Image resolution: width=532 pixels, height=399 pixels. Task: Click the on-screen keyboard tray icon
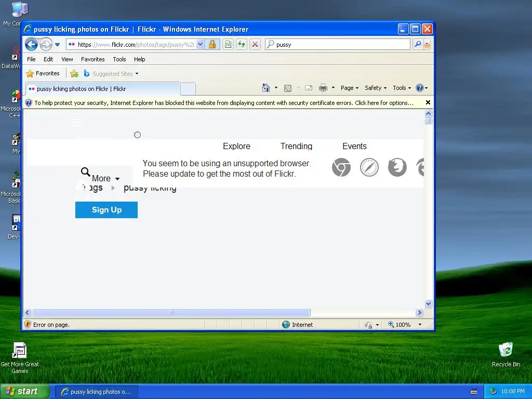[x=474, y=392]
